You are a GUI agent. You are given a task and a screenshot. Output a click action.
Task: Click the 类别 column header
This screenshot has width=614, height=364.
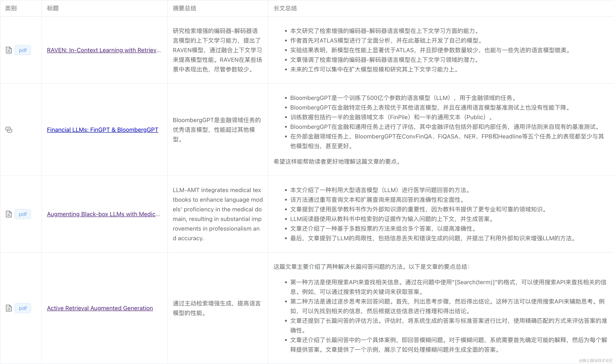pos(10,8)
